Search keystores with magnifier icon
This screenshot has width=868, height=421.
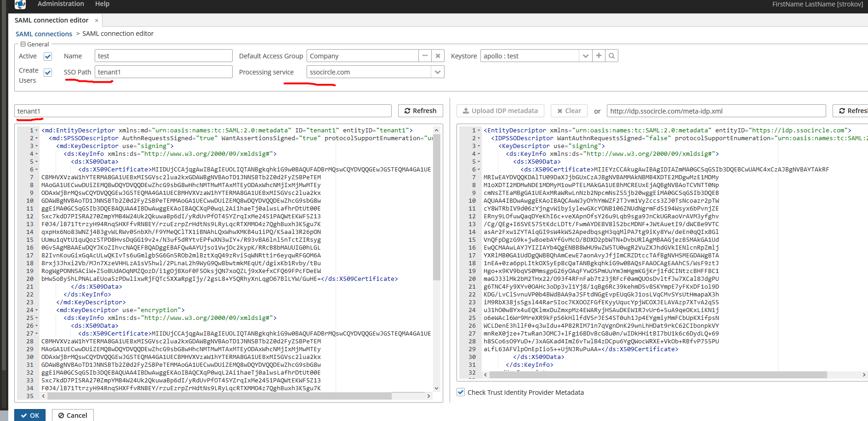[611, 56]
